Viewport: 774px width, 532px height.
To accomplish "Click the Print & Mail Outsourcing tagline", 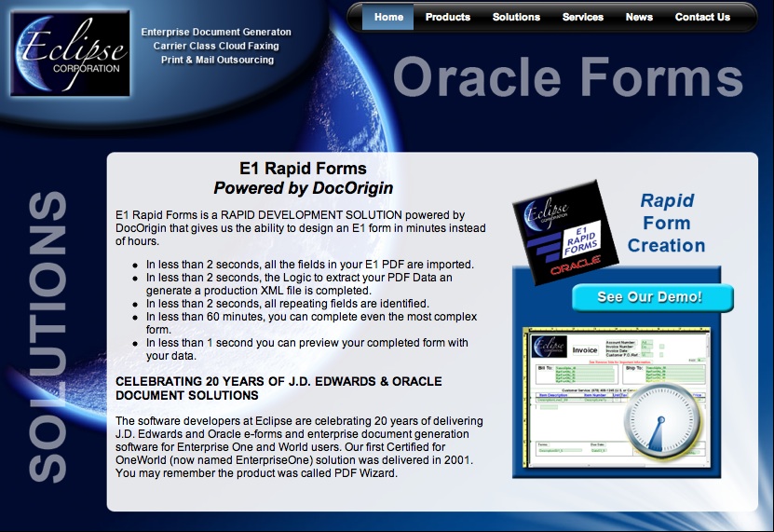I will [217, 60].
